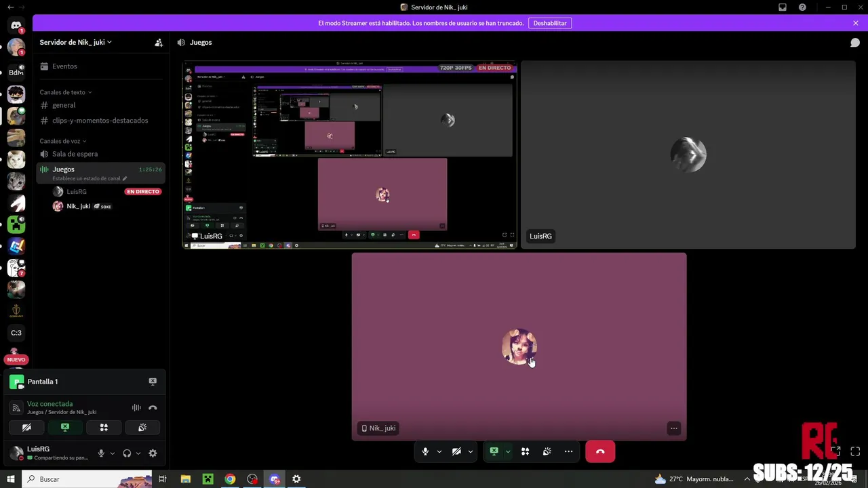Open Task View on the taskbar
Viewport: 868px width, 488px height.
pyautogui.click(x=163, y=479)
